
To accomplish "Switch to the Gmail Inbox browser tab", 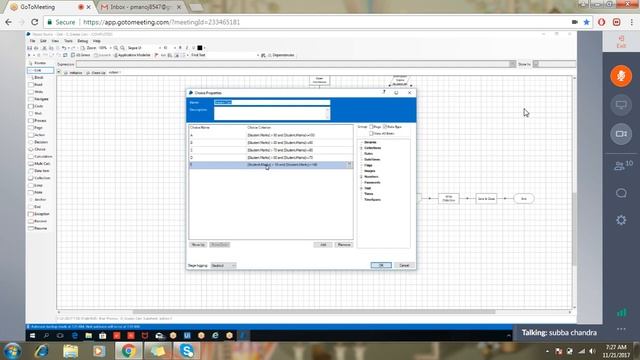I will [140, 7].
